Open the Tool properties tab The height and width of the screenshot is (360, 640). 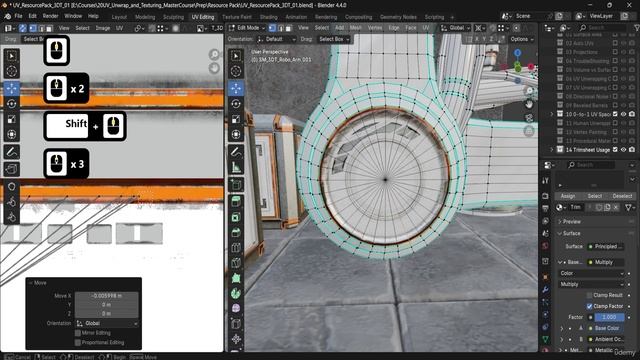coord(546,180)
